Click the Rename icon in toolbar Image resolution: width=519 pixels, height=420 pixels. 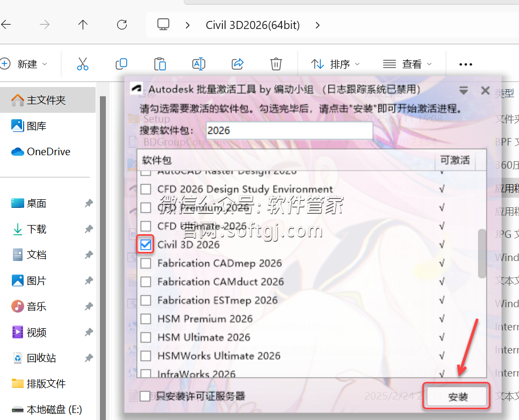point(199,63)
